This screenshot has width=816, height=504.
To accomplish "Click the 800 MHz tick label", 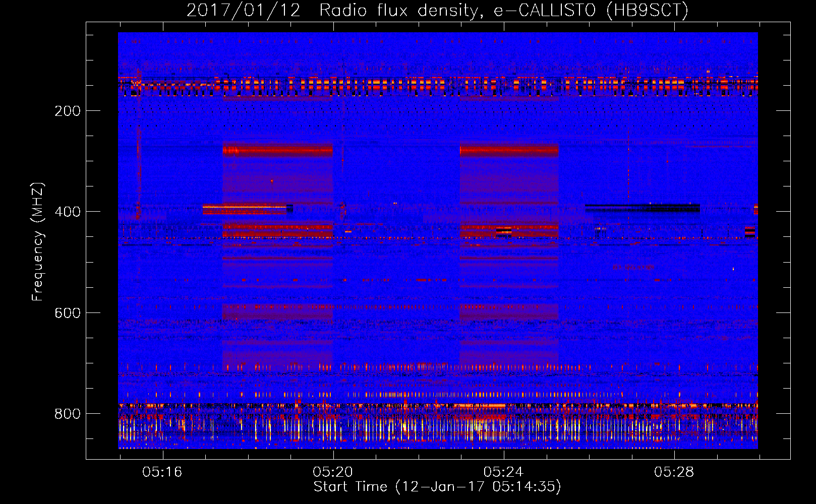I will [68, 414].
